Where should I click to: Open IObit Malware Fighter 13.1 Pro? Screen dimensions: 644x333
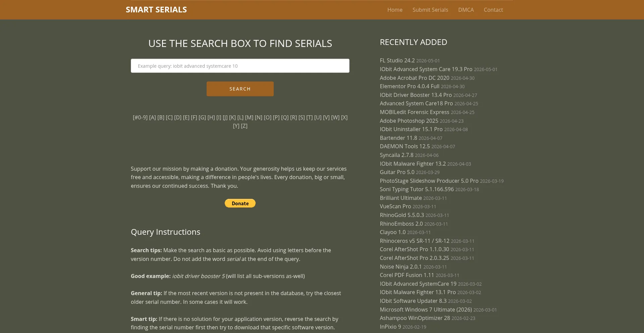(418, 292)
